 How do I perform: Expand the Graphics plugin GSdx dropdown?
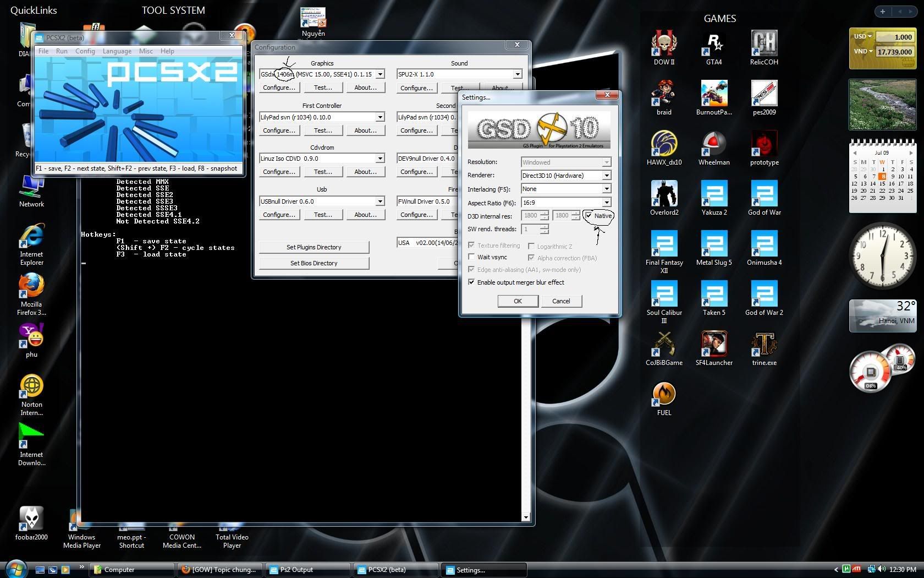(380, 74)
